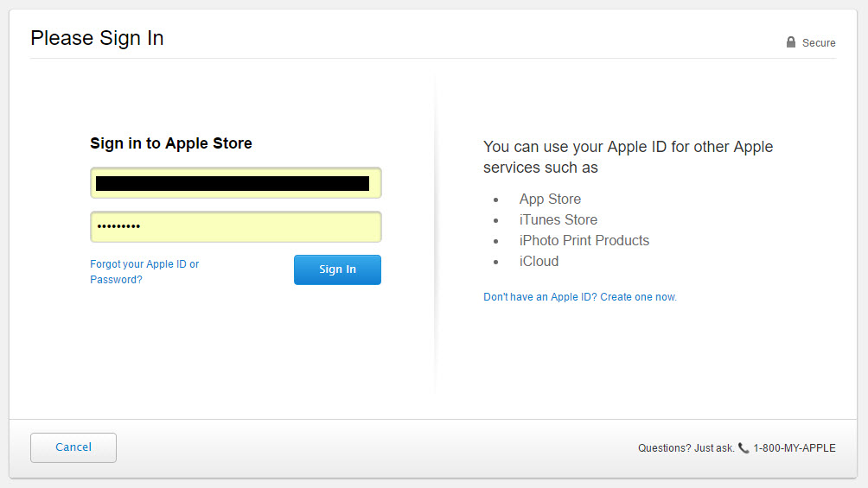The width and height of the screenshot is (868, 488).
Task: Click the Cancel button
Action: [73, 447]
